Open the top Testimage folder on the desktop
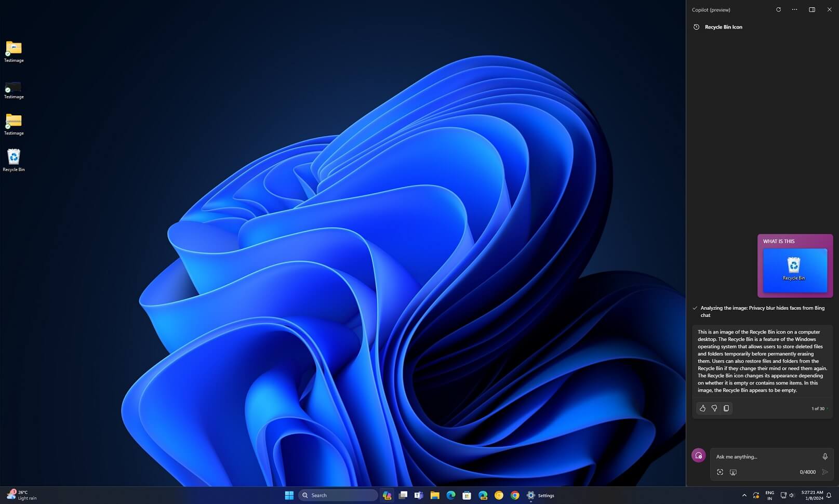This screenshot has width=839, height=504. [x=14, y=48]
